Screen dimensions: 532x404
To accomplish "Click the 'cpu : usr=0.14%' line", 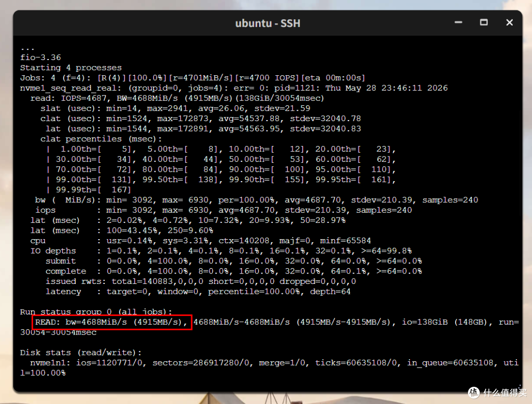I will click(200, 240).
